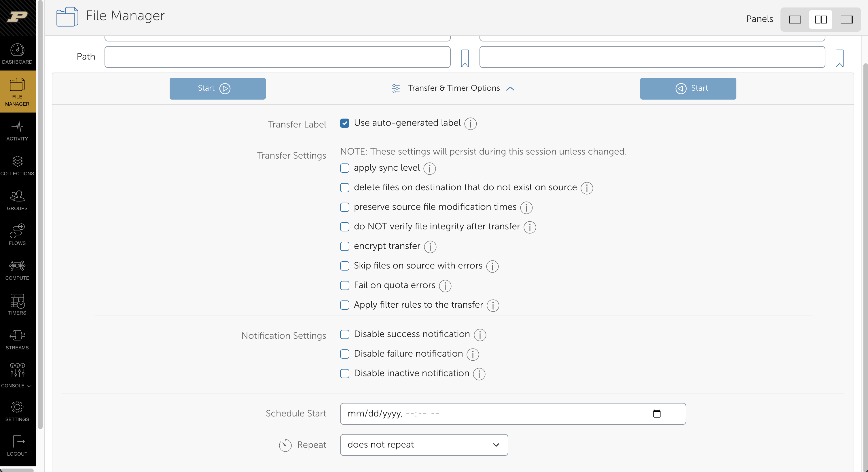Click the Purdue logo
The image size is (868, 472).
(18, 16)
